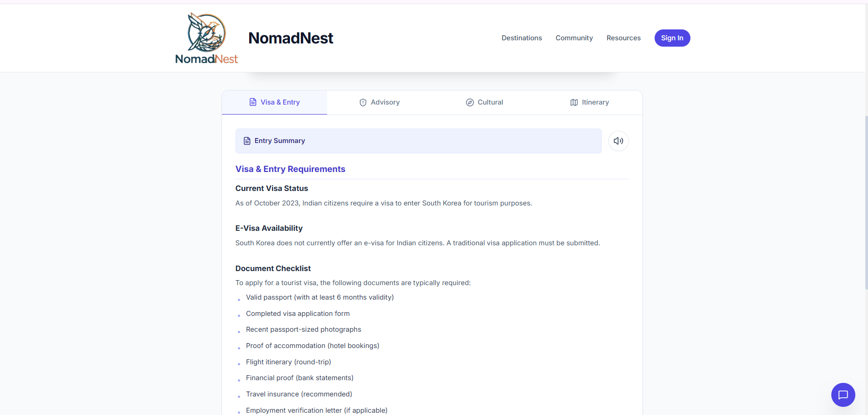The width and height of the screenshot is (868, 415).
Task: Expand the Entry Summary bar
Action: coord(418,141)
